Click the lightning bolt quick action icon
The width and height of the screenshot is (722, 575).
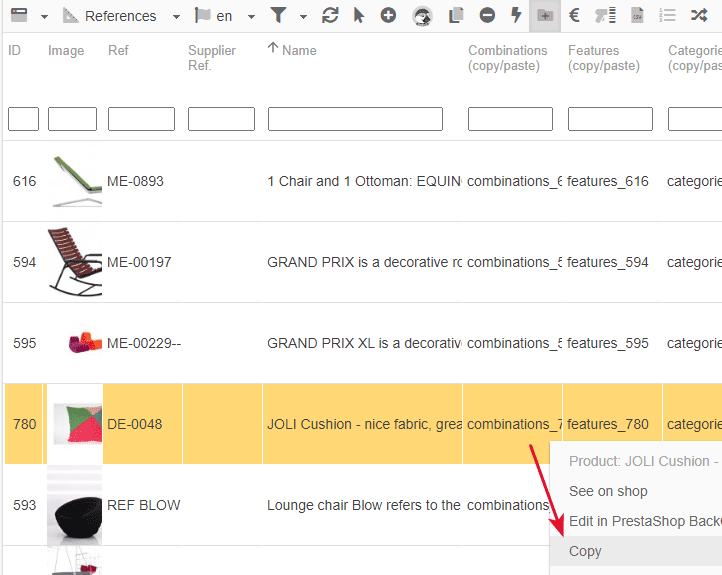516,16
